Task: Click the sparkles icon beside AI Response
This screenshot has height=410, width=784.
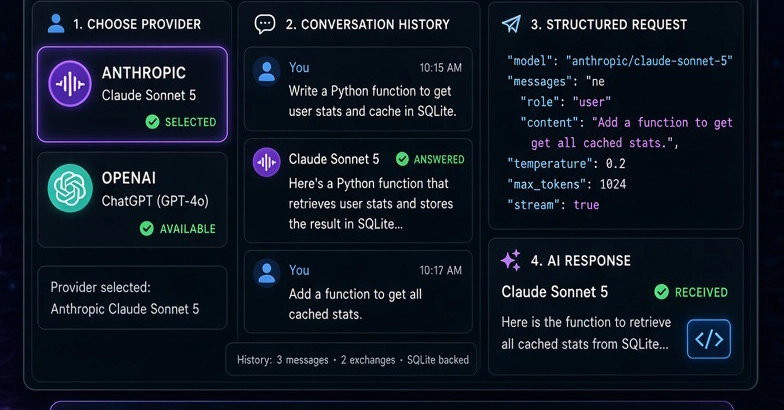Action: 510,260
